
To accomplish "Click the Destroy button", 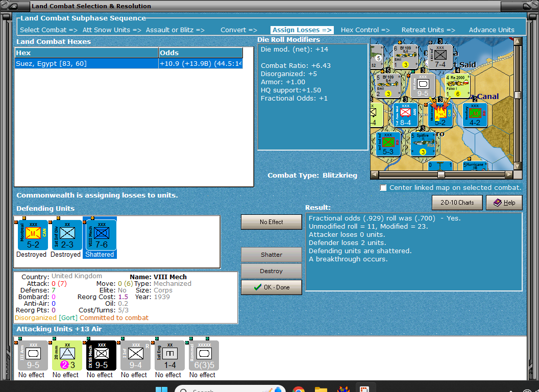I will pos(271,271).
